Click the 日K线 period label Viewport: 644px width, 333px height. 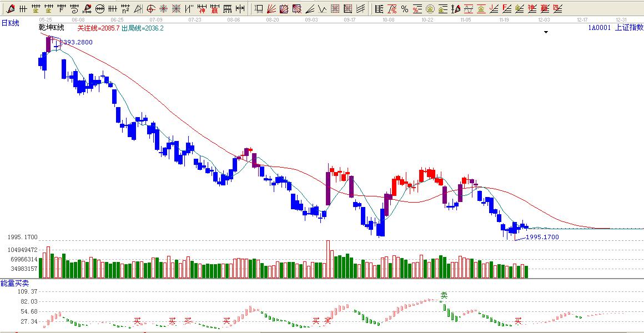(10, 22)
